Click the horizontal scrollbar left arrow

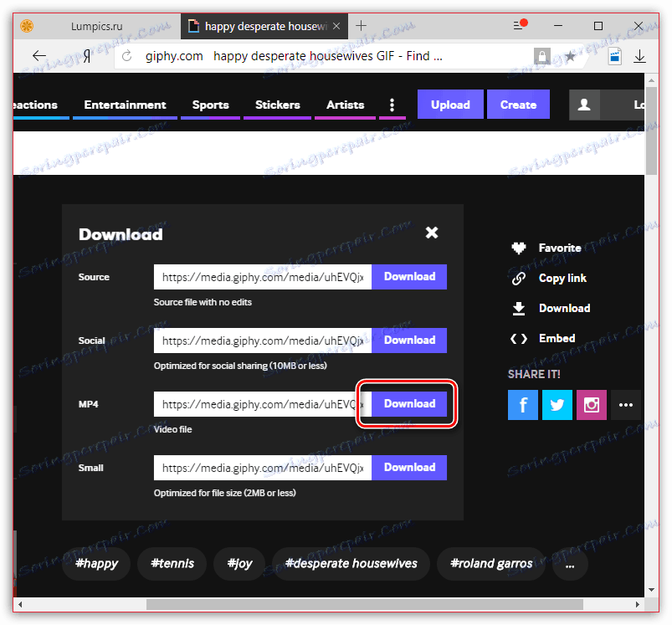tap(20, 604)
